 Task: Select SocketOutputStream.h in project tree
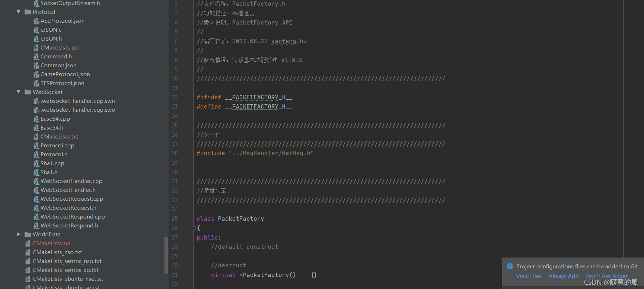pos(70,3)
